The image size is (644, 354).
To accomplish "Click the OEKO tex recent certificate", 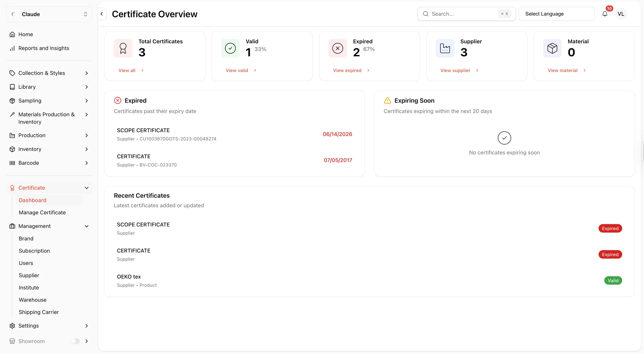I will (369, 281).
